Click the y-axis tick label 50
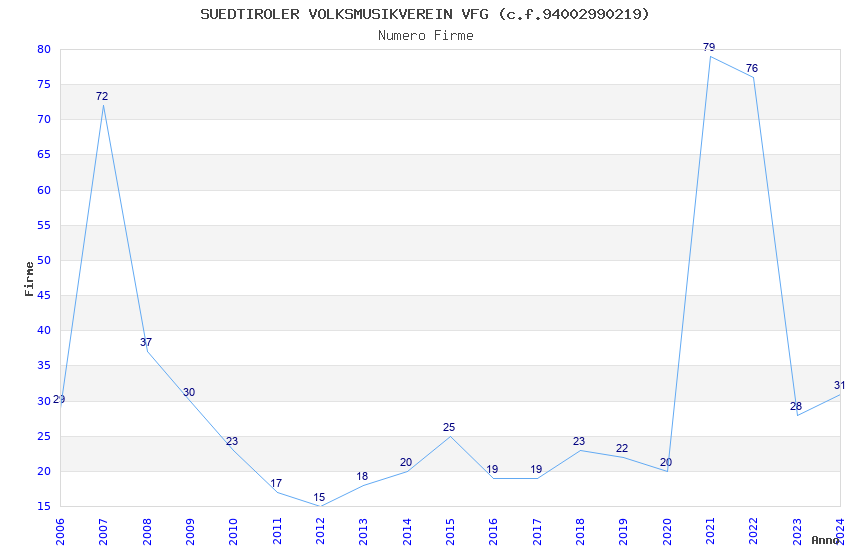This screenshot has width=850, height=550. point(44,260)
